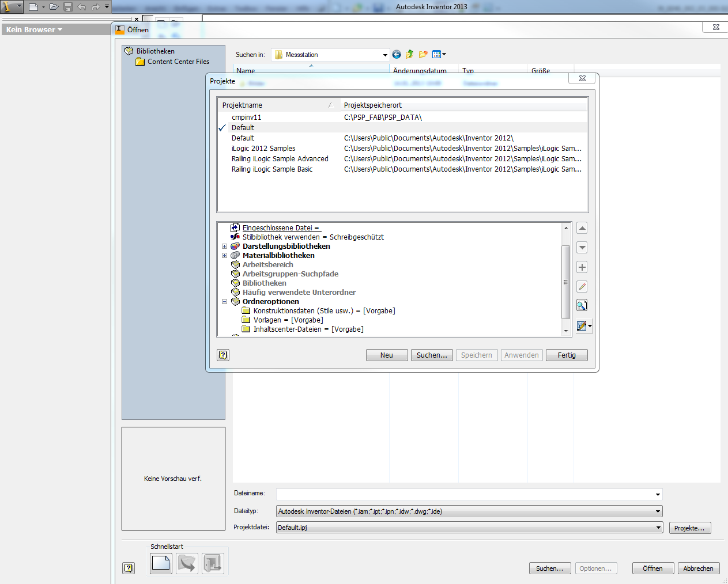
Task: Click the blue Back arrow next to Messstation
Action: (x=397, y=55)
